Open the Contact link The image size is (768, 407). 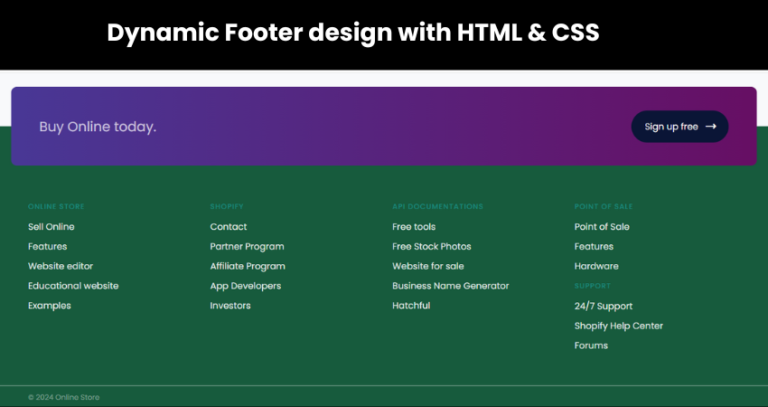click(x=228, y=227)
